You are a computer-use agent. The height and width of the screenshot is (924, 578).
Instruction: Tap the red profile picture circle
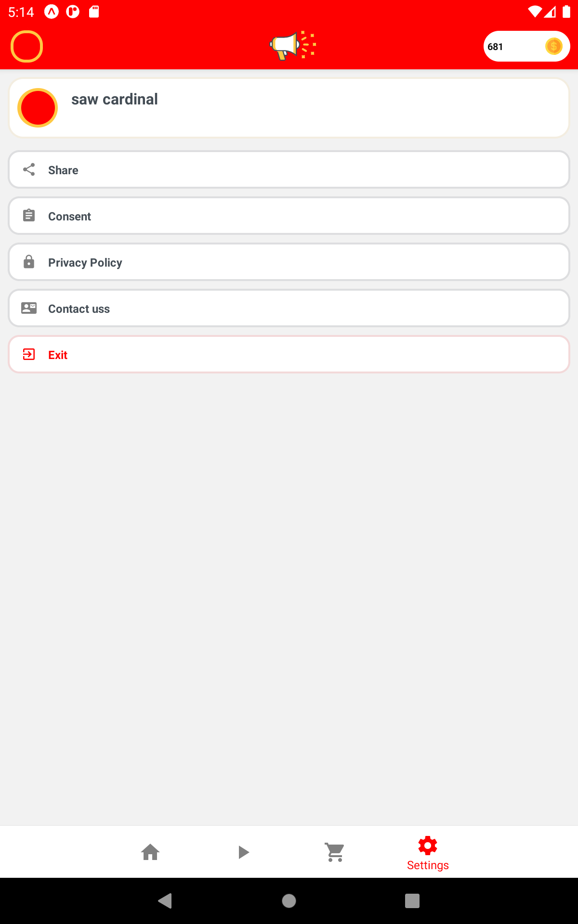[38, 108]
